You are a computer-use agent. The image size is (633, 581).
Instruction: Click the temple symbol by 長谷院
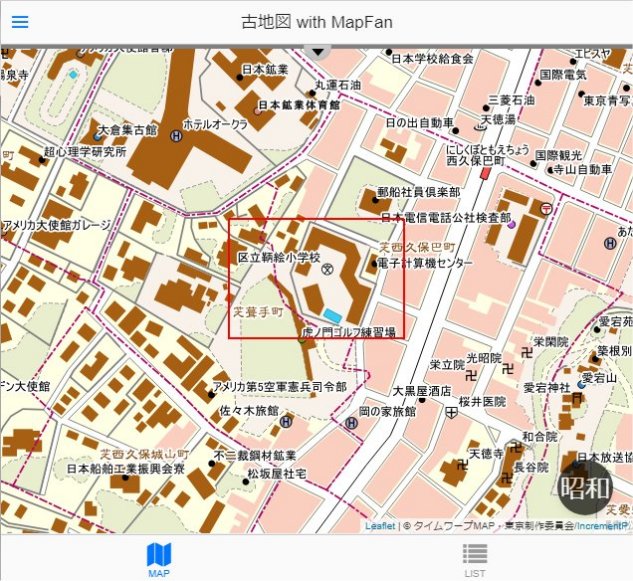pyautogui.click(x=506, y=479)
